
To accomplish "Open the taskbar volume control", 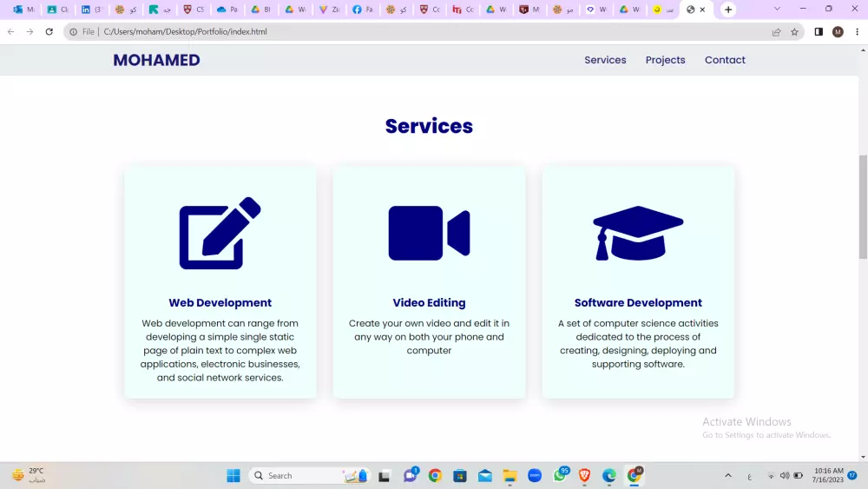I will click(x=785, y=475).
